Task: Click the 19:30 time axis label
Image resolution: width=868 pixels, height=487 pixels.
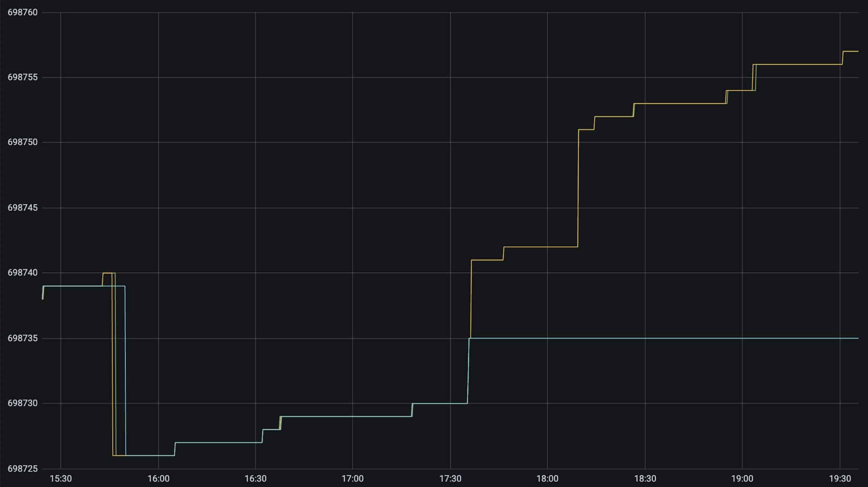Action: pos(840,479)
